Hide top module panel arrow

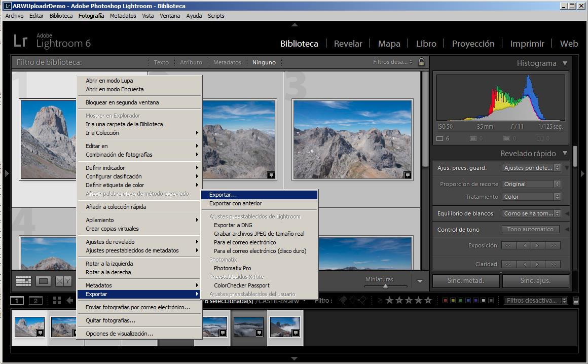click(x=295, y=25)
